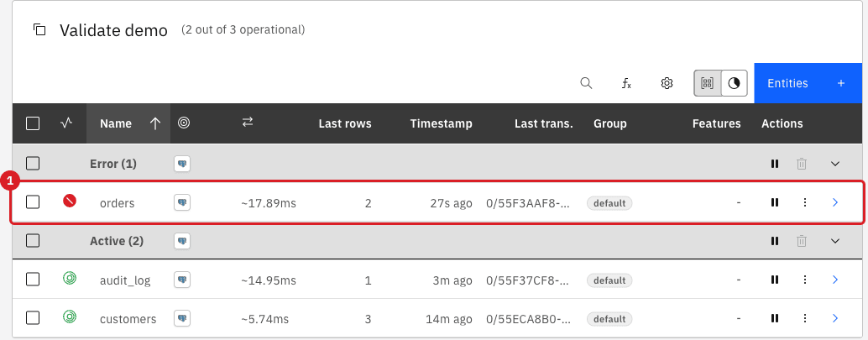The width and height of the screenshot is (868, 340).
Task: Pause the orders entity
Action: pyautogui.click(x=775, y=202)
